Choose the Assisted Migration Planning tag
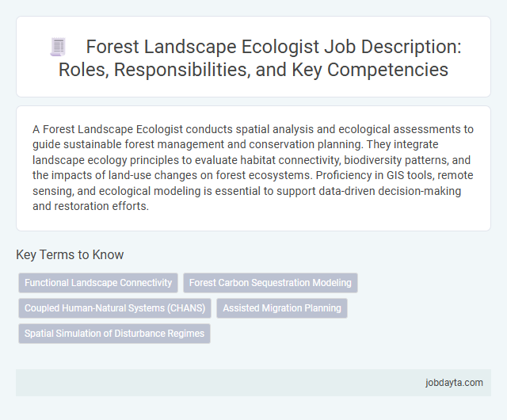This screenshot has width=507, height=420. point(282,308)
